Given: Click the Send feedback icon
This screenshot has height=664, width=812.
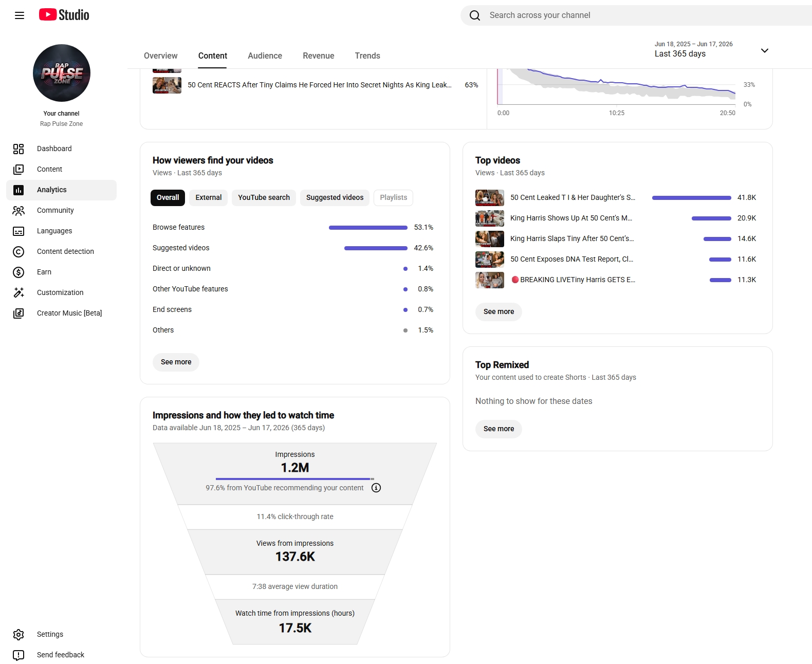Looking at the screenshot, I should coord(19,655).
